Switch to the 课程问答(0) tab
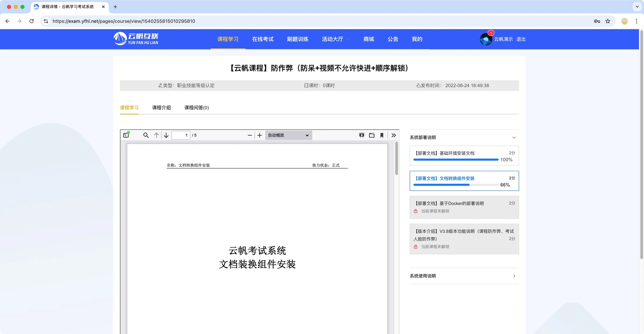This screenshot has width=644, height=334. click(197, 108)
